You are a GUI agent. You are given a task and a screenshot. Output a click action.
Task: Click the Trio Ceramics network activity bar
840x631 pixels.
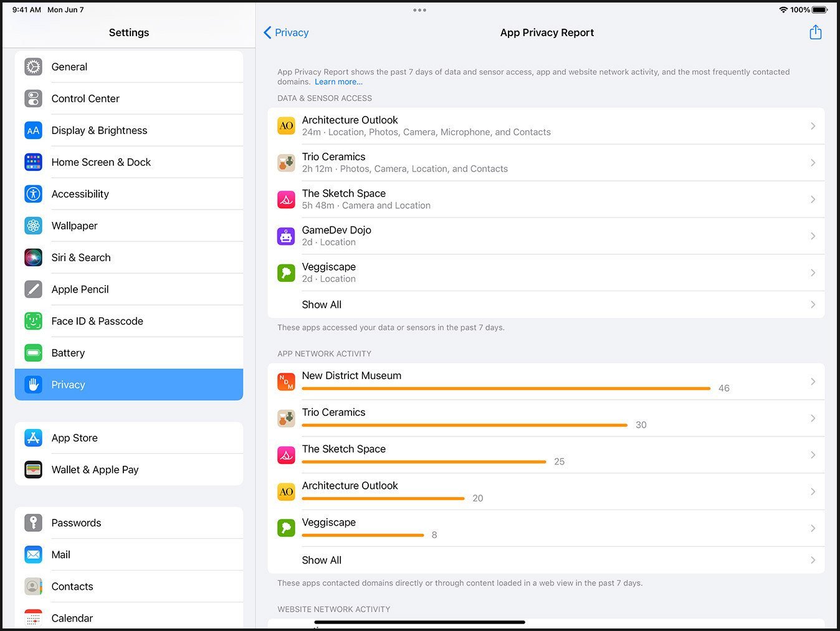click(464, 425)
